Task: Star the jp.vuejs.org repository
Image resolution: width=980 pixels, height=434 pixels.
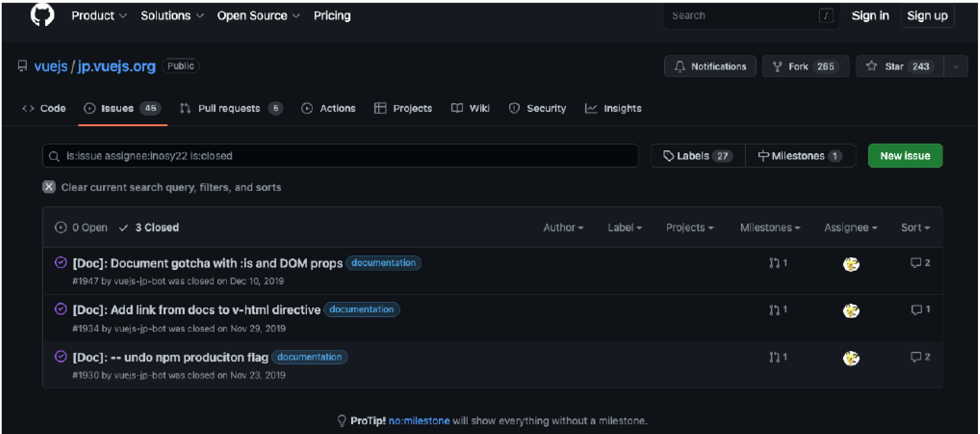Action: click(900, 66)
